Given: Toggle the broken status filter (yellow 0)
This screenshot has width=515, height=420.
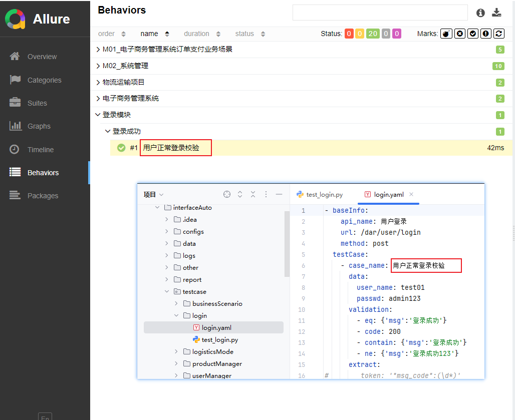Looking at the screenshot, I should [360, 34].
